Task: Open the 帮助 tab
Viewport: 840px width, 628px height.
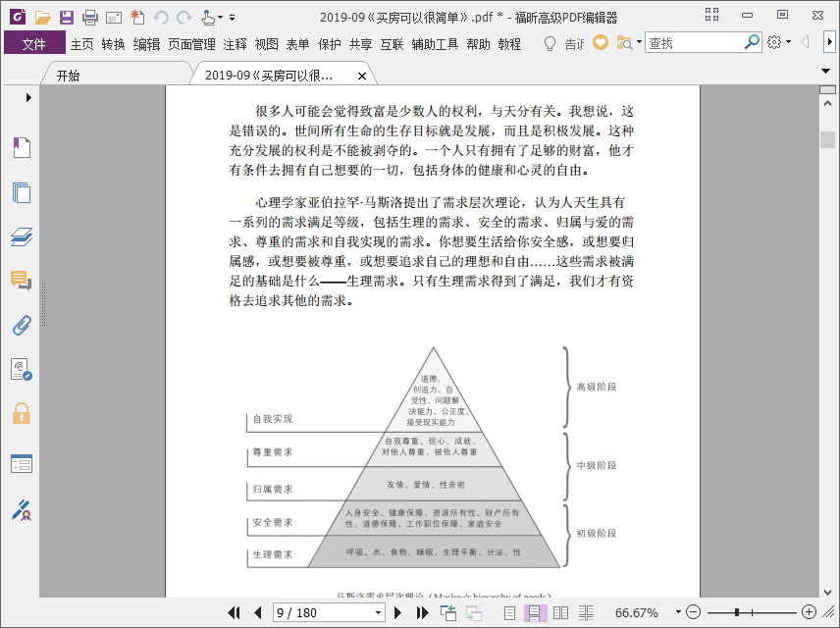Action: (478, 44)
